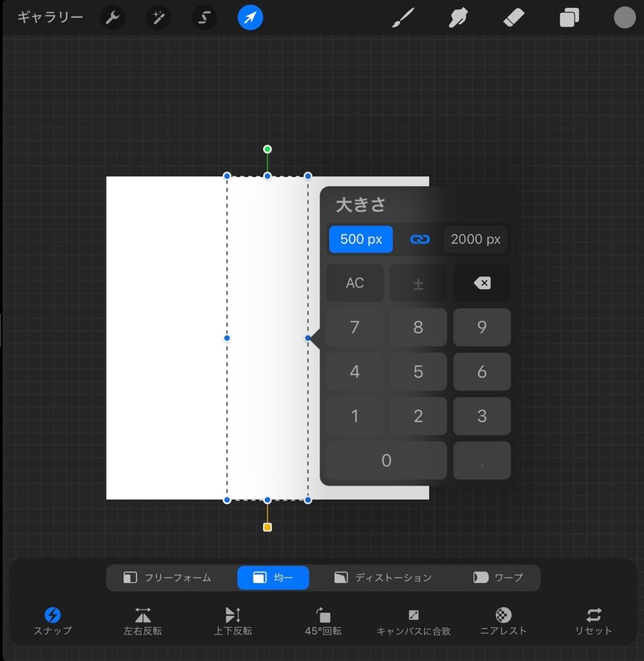Viewport: 644px width, 661px height.
Task: Open the ギャラリー gallery
Action: point(50,17)
